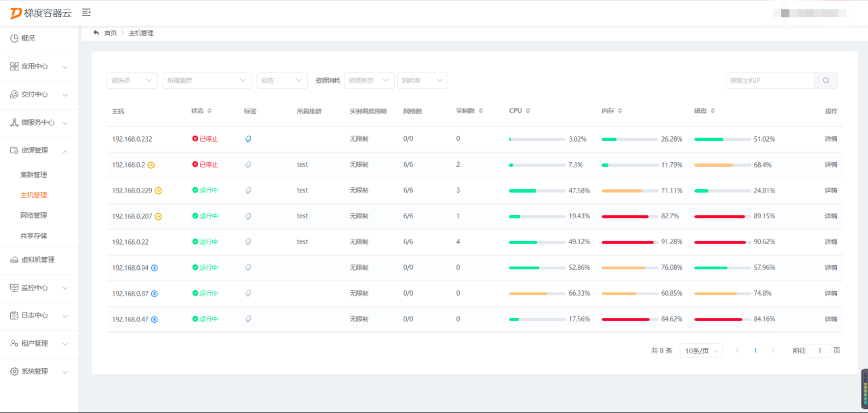
Task: Open the 资源类型 dropdown
Action: (x=369, y=80)
